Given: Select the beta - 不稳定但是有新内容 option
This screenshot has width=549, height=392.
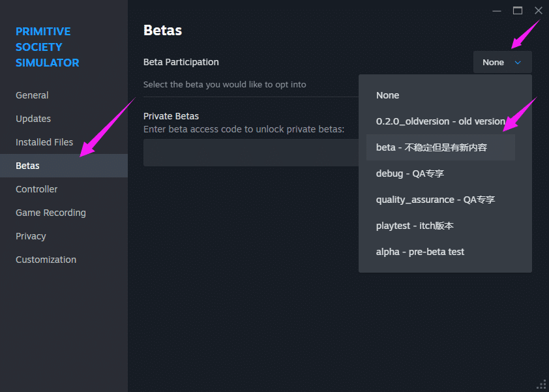Looking at the screenshot, I should (x=441, y=147).
